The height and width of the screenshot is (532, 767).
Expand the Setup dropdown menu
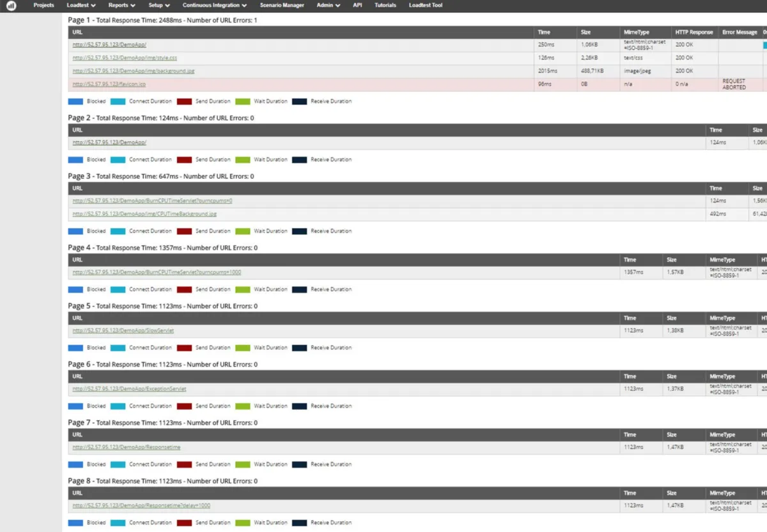(159, 5)
